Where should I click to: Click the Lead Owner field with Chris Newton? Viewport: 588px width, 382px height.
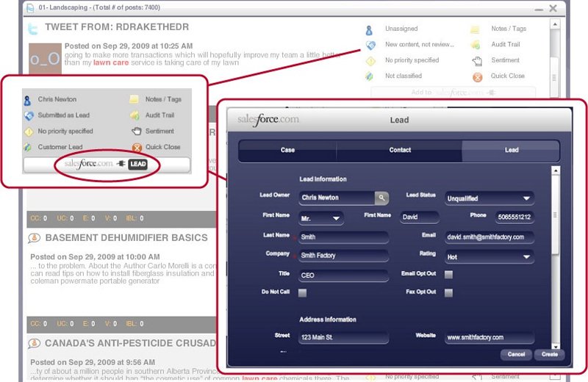click(337, 198)
